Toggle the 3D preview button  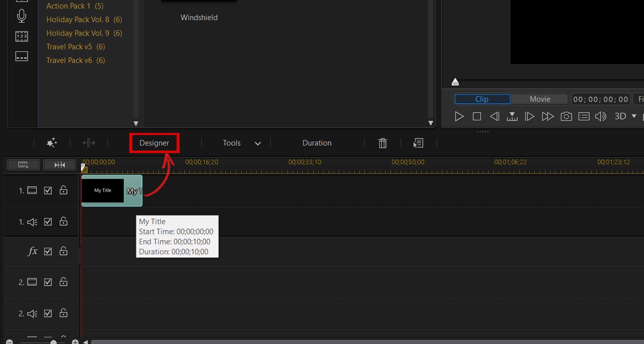point(620,116)
